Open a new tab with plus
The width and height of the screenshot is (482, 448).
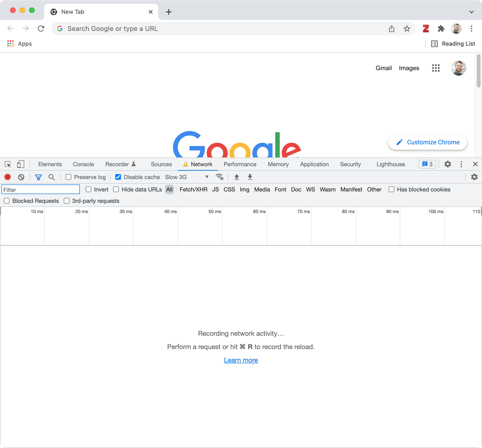click(169, 12)
